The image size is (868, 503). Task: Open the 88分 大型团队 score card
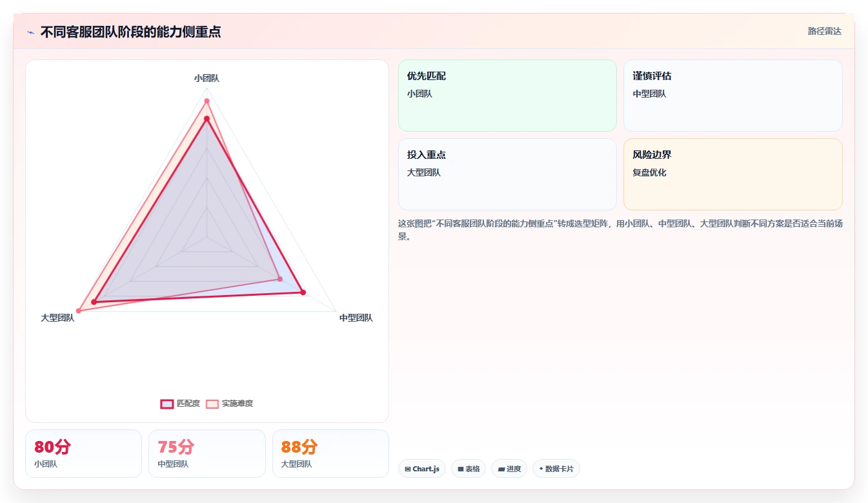point(330,453)
